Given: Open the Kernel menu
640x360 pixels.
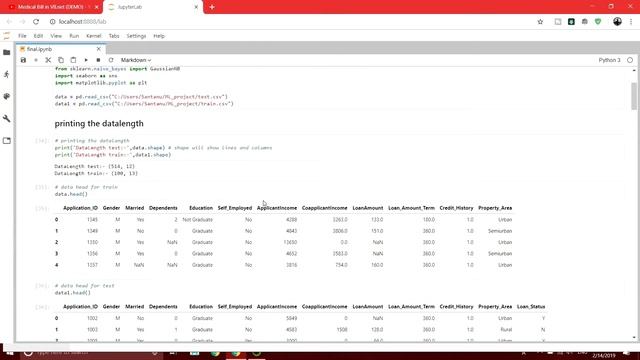Looking at the screenshot, I should click(x=93, y=36).
